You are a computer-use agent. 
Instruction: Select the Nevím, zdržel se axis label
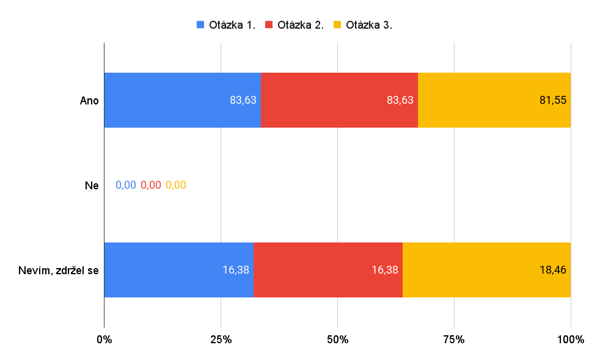(x=59, y=270)
